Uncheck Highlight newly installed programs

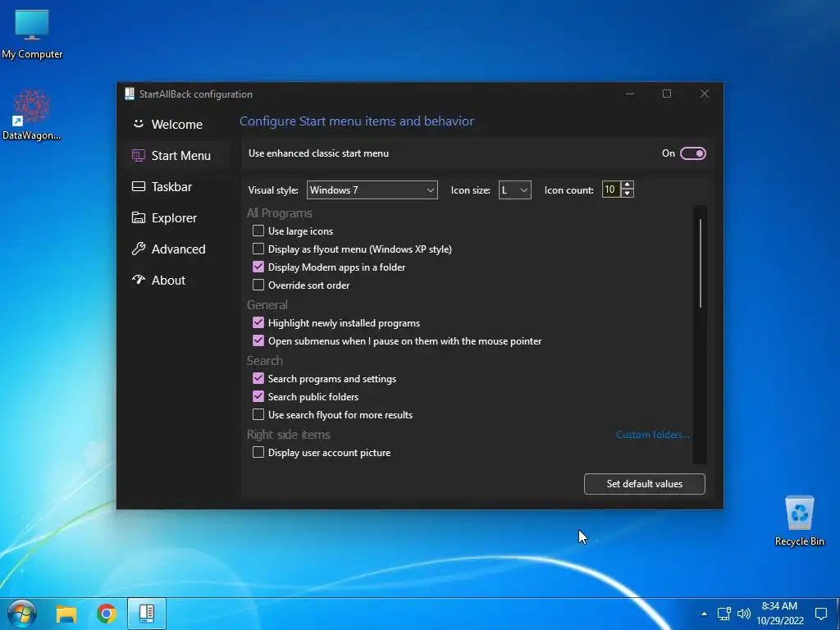(x=258, y=322)
